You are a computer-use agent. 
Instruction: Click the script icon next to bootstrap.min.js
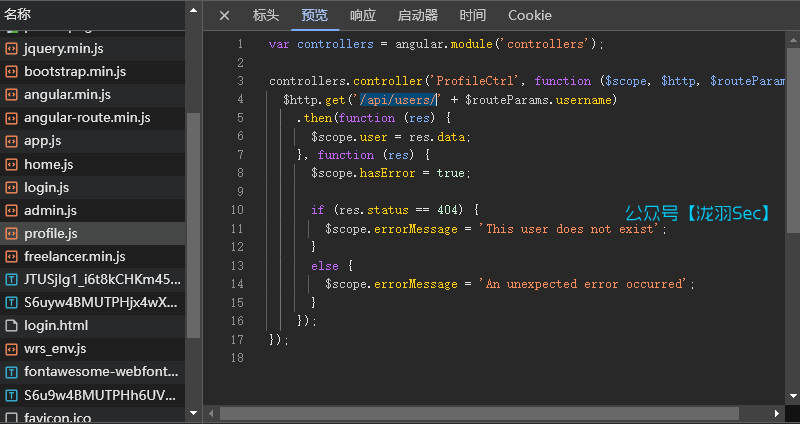(12, 72)
